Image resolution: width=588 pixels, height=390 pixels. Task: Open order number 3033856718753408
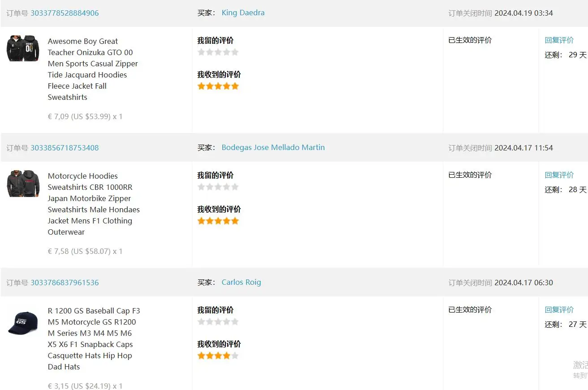(65, 148)
